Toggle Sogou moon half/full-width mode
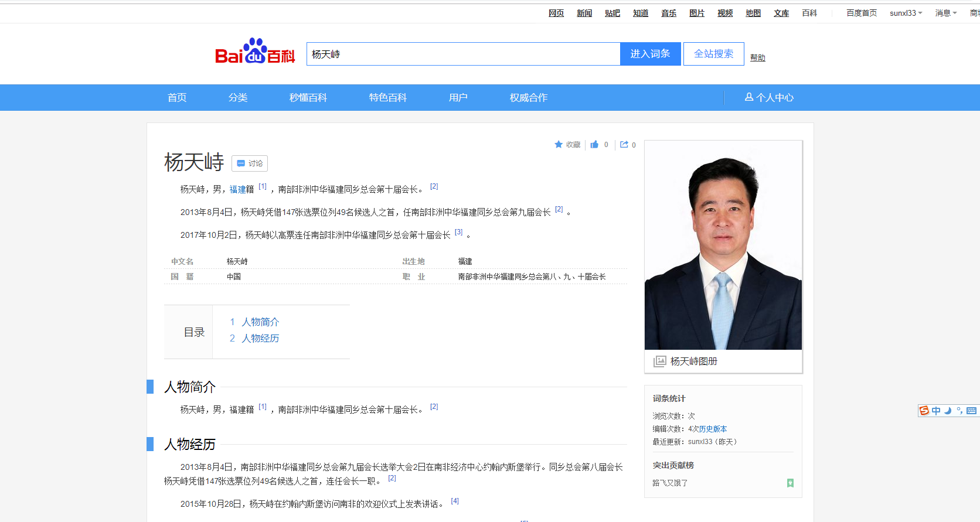The height and width of the screenshot is (522, 980). [x=948, y=411]
